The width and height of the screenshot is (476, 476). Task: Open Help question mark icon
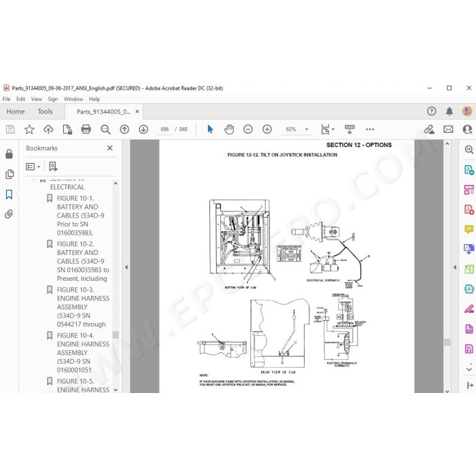431,112
